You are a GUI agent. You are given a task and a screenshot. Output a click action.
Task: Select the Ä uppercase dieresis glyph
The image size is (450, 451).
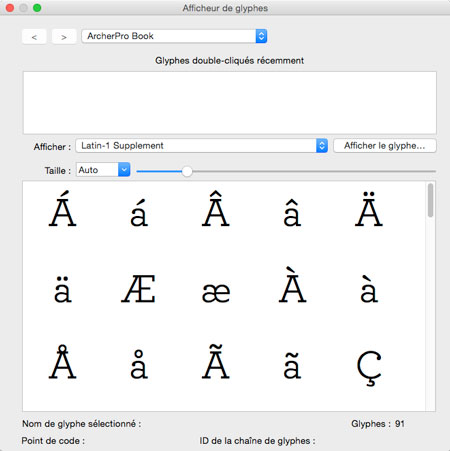pos(369,209)
